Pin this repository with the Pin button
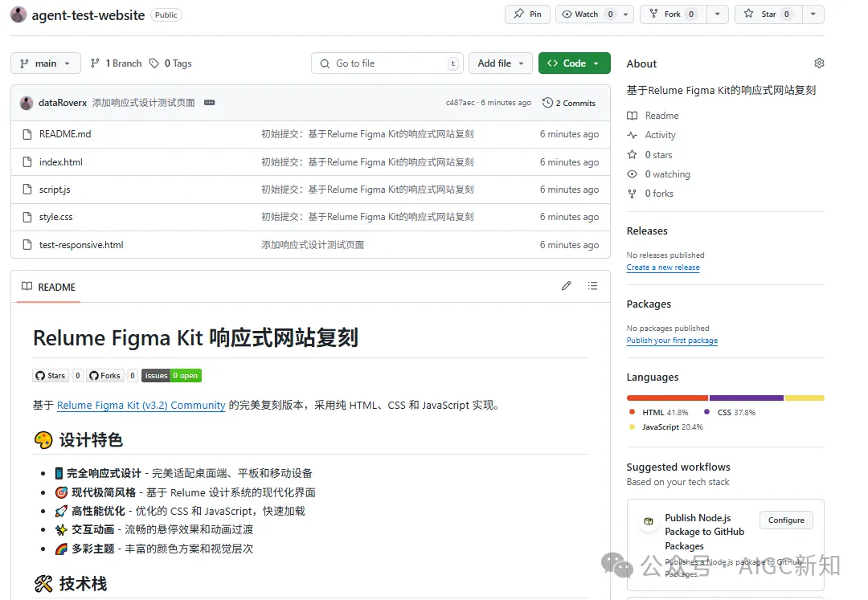Image resolution: width=868 pixels, height=600 pixels. point(527,14)
